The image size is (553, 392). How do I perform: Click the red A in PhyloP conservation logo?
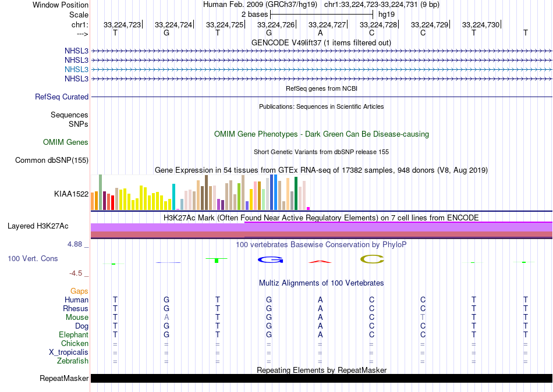[320, 261]
